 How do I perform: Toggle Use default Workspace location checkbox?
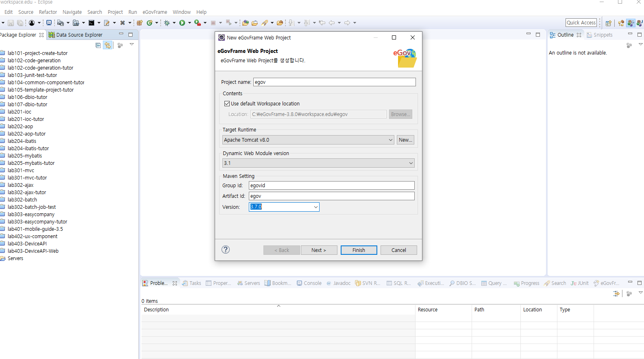click(227, 103)
